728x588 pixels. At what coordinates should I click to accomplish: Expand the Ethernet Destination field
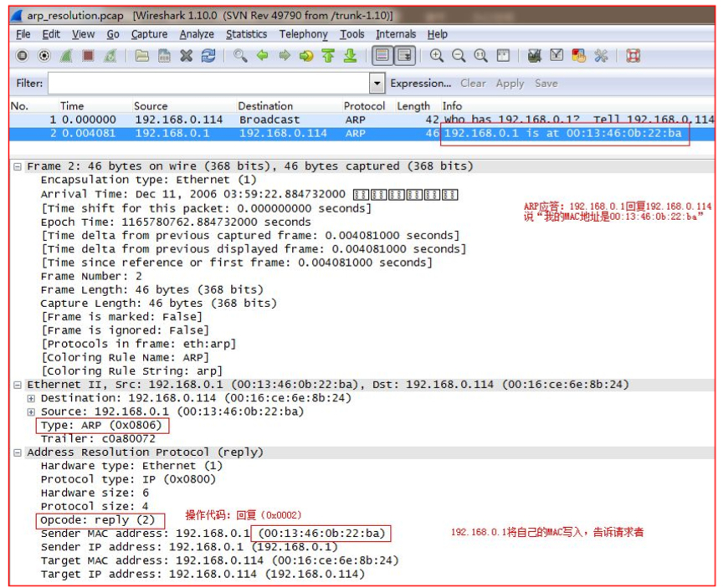click(x=31, y=398)
